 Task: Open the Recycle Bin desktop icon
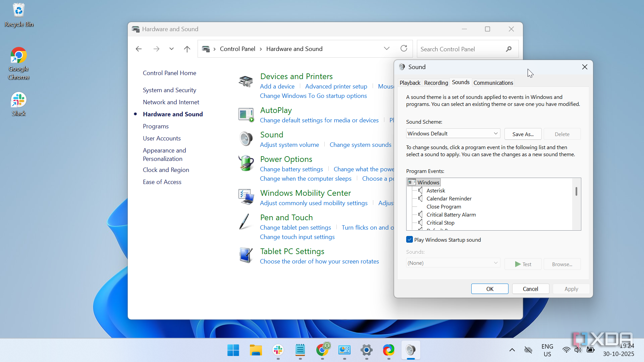point(19,15)
